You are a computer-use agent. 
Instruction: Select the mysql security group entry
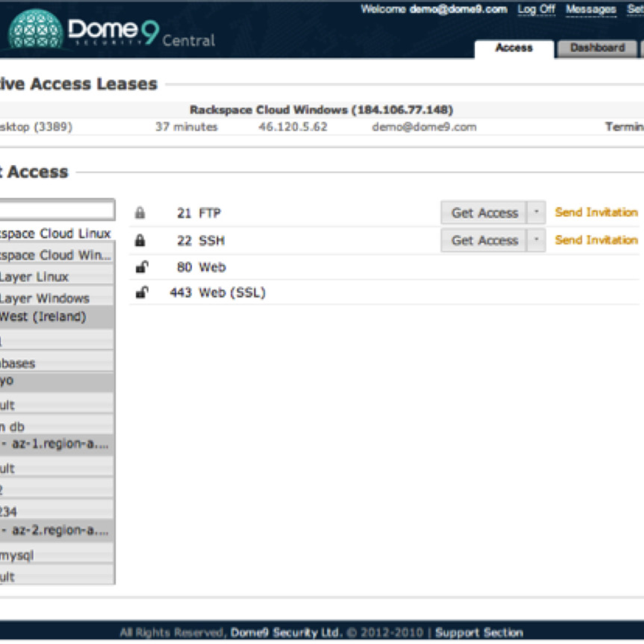56,555
